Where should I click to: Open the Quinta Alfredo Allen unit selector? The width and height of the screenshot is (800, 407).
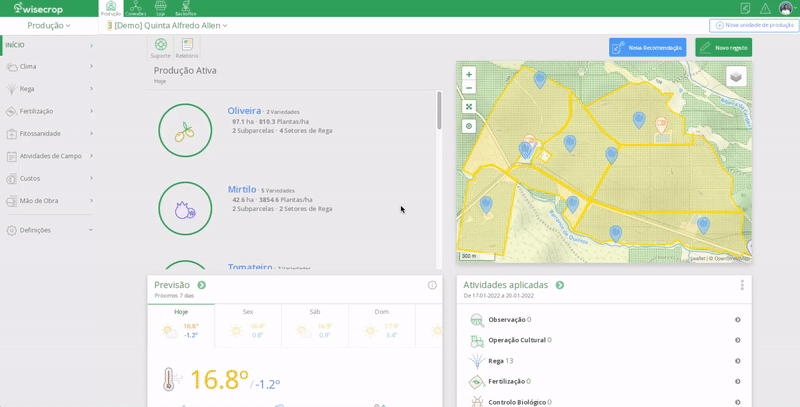tap(167, 26)
